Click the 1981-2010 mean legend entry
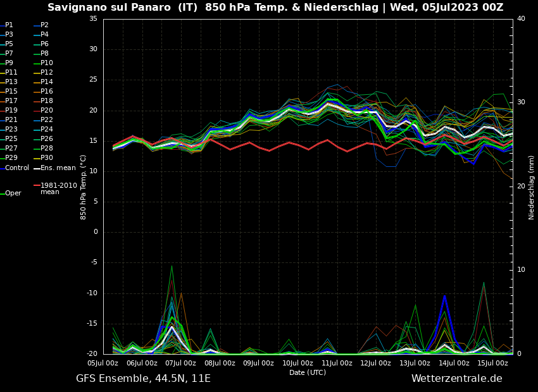This screenshot has height=392, width=538. 59,188
